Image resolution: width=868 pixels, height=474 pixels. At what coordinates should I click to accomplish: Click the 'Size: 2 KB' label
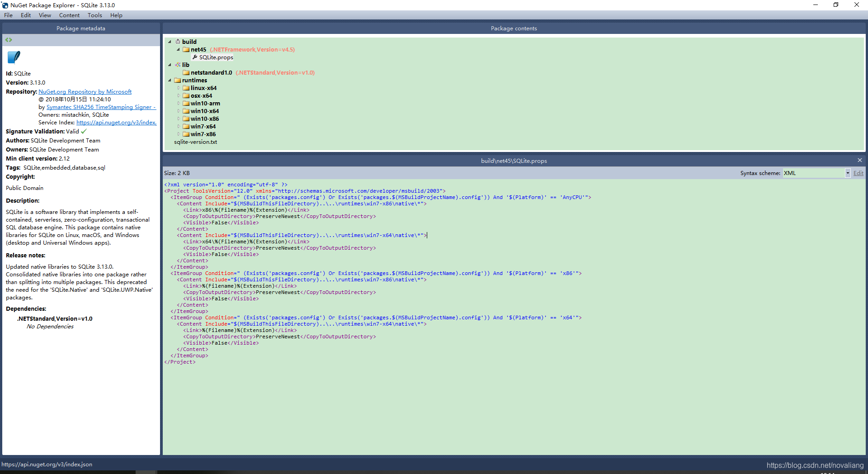177,173
